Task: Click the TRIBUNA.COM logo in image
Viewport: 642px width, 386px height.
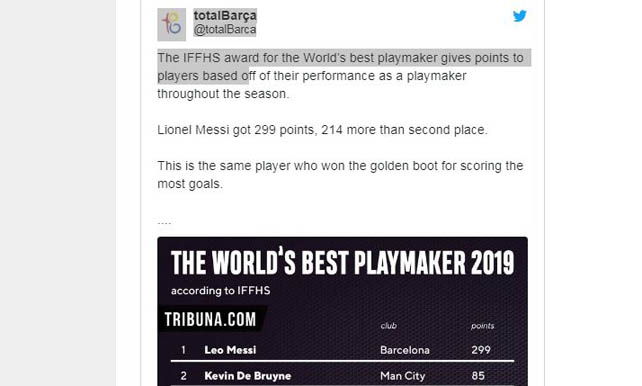Action: point(210,319)
